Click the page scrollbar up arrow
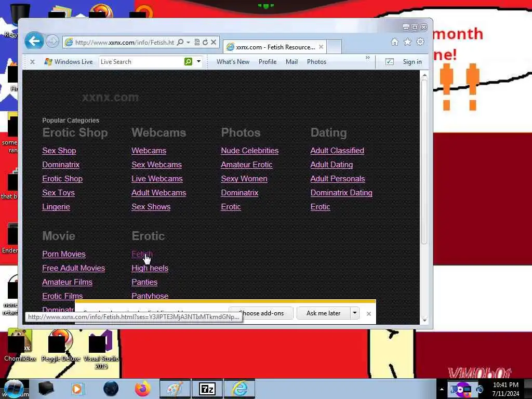 [424, 75]
